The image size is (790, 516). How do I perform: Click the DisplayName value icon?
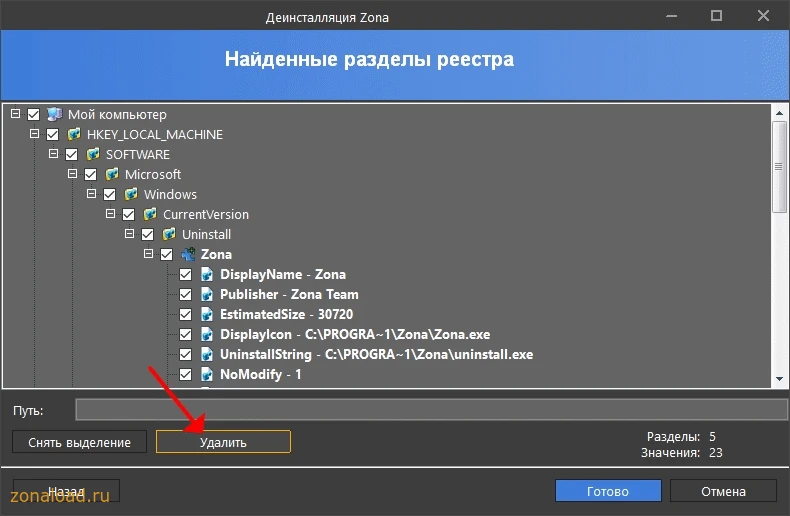207,274
